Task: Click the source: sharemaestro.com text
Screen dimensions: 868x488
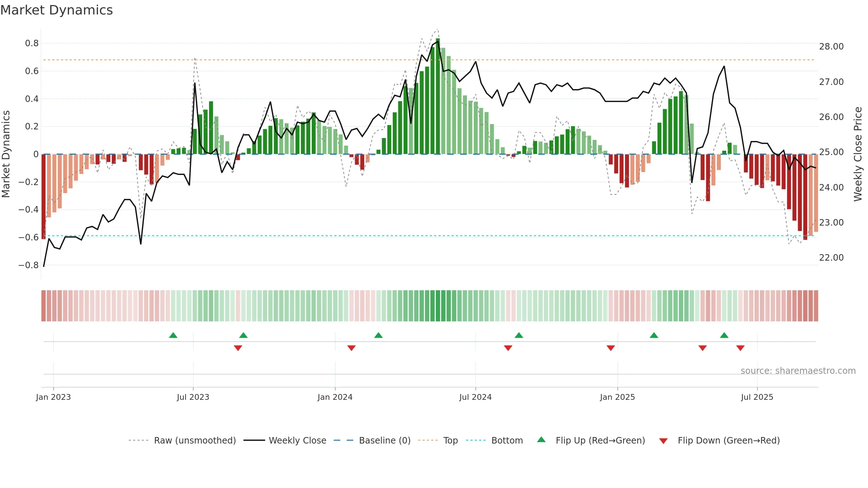Action: click(x=798, y=371)
